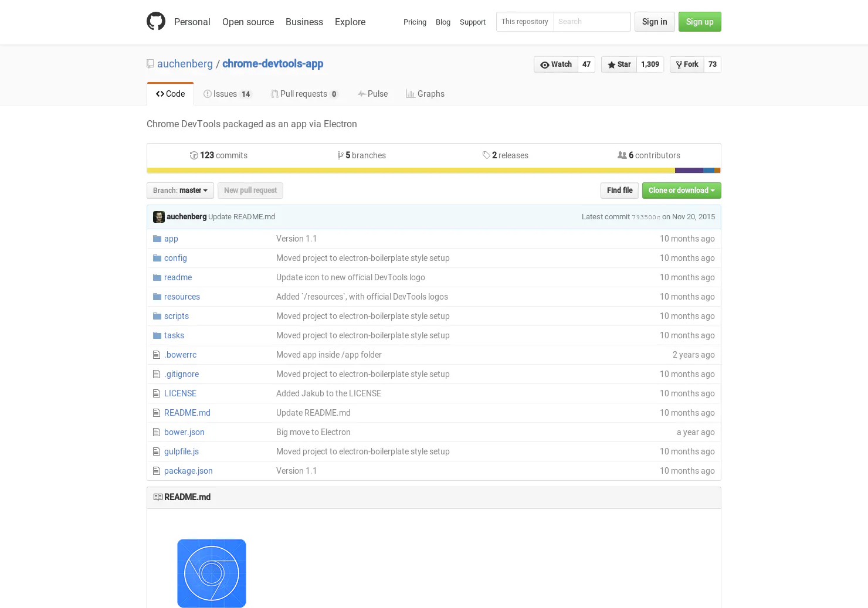Open the gulpfile.js file
This screenshot has height=608, width=868.
(x=181, y=451)
